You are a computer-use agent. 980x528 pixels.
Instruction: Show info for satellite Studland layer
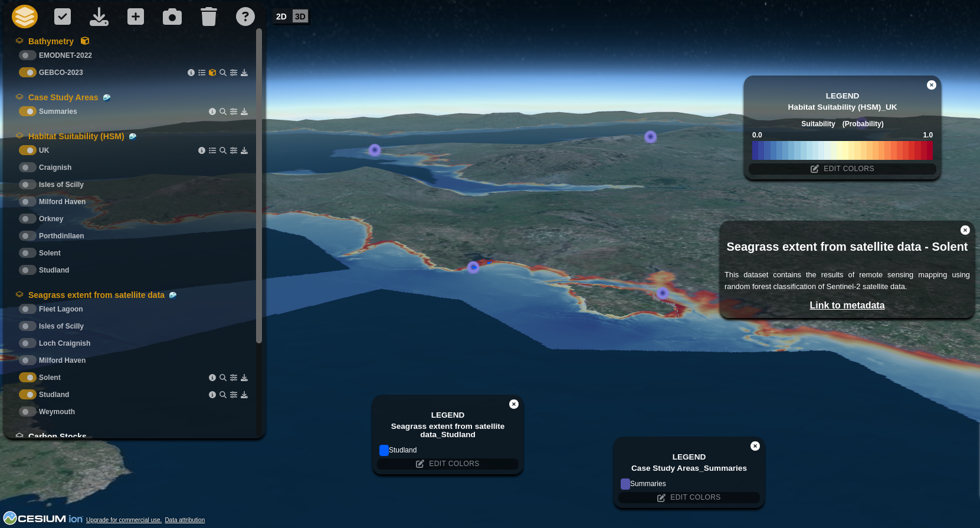(212, 395)
